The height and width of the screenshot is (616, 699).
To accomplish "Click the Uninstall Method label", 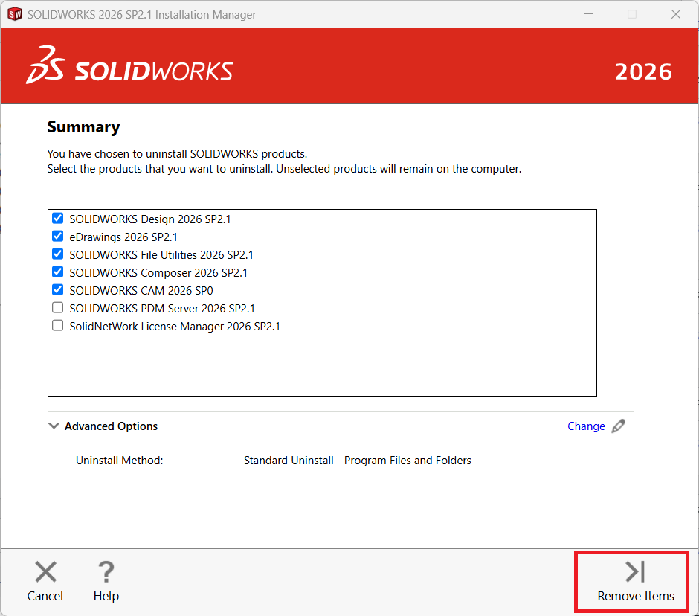I will (120, 461).
